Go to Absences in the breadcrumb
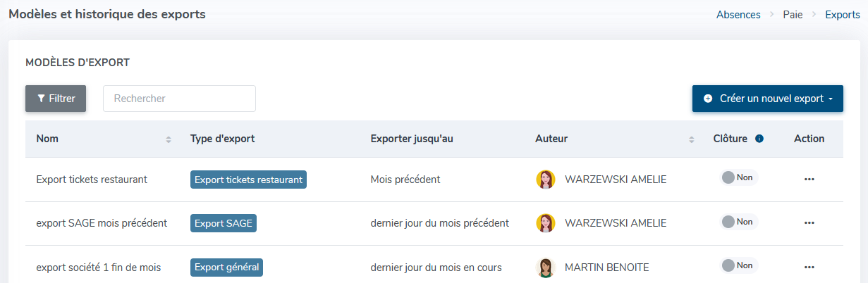The width and height of the screenshot is (868, 283). pyautogui.click(x=738, y=15)
